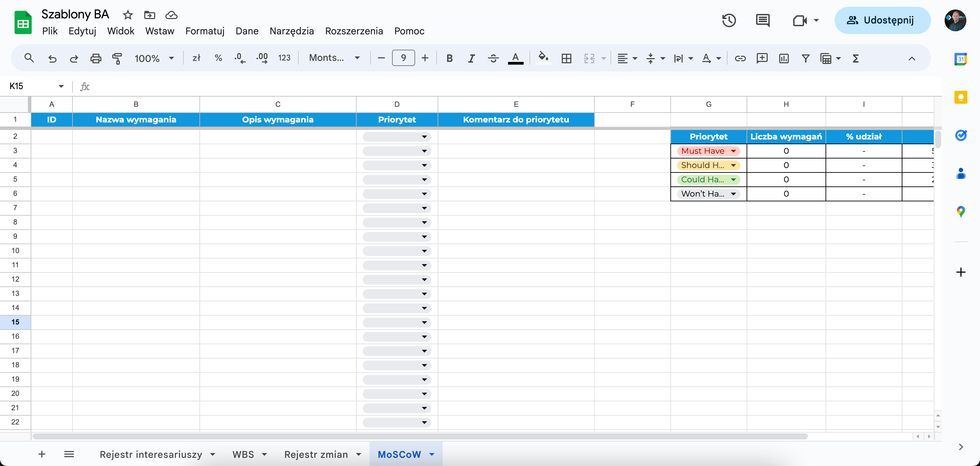Click the create filter funnel icon

pos(805,58)
